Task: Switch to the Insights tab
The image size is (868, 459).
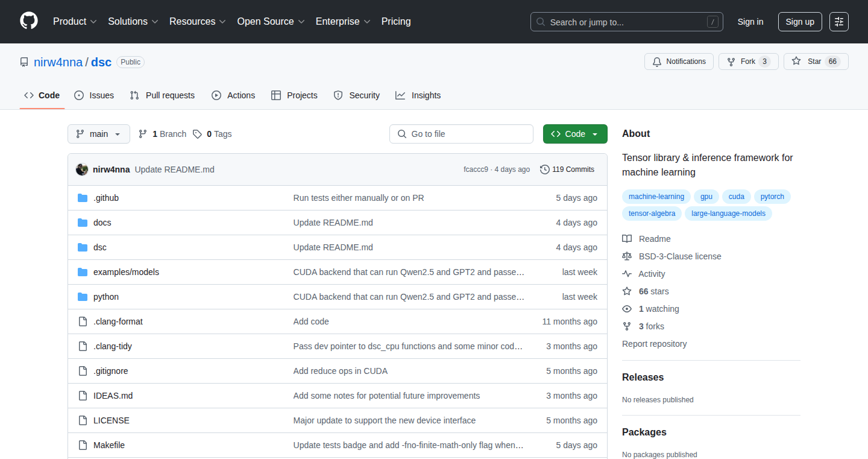Action: (418, 95)
